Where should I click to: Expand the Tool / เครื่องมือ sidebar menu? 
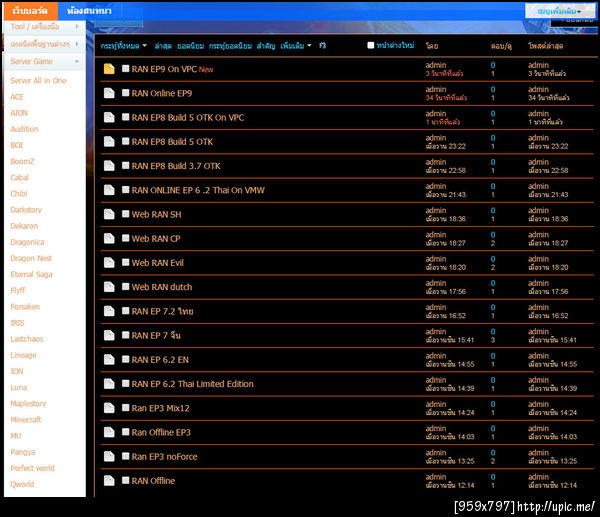(x=44, y=27)
